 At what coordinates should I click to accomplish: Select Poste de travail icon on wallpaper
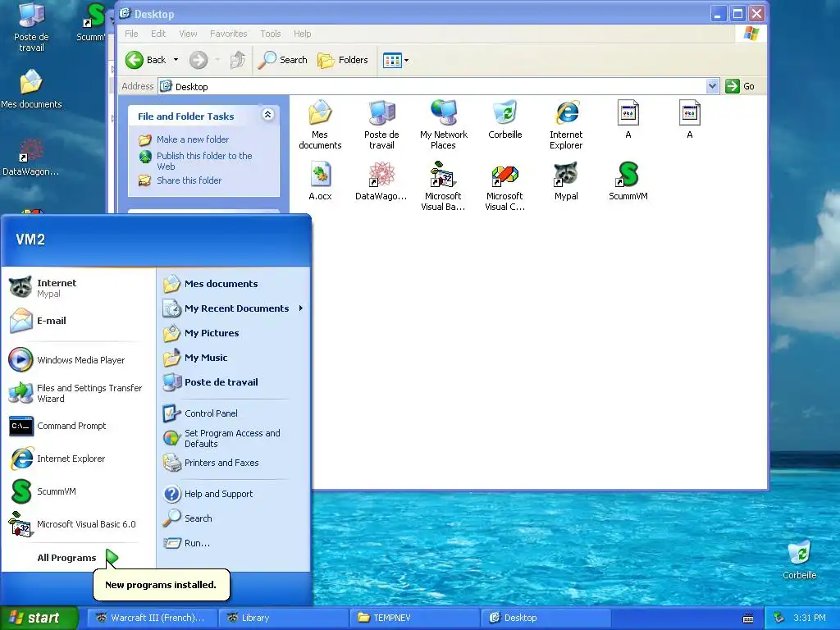click(31, 27)
